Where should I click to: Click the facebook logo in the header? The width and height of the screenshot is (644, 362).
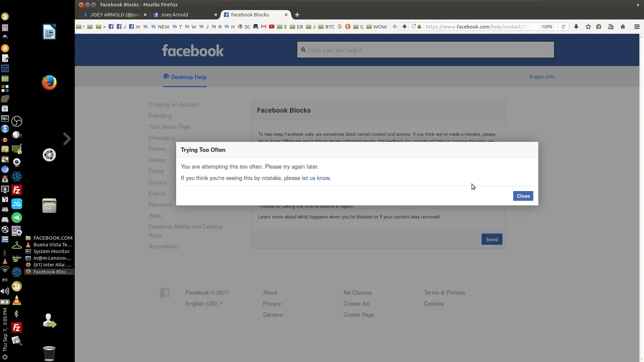click(x=193, y=50)
